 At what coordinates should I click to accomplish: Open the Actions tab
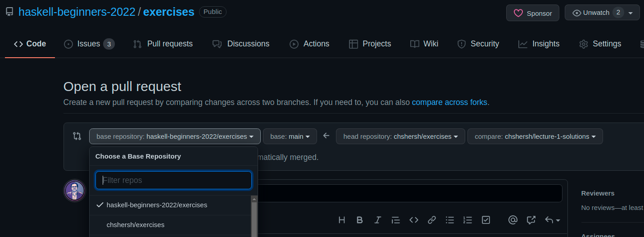click(309, 44)
